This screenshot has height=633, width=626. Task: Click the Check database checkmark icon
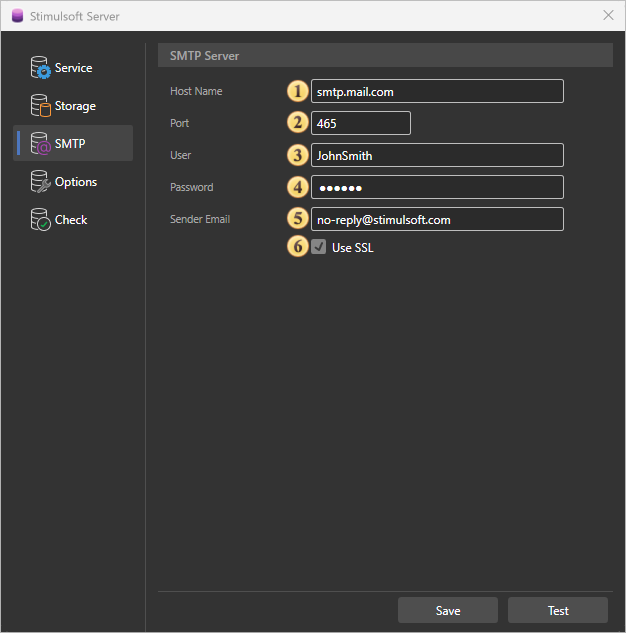pyautogui.click(x=40, y=220)
